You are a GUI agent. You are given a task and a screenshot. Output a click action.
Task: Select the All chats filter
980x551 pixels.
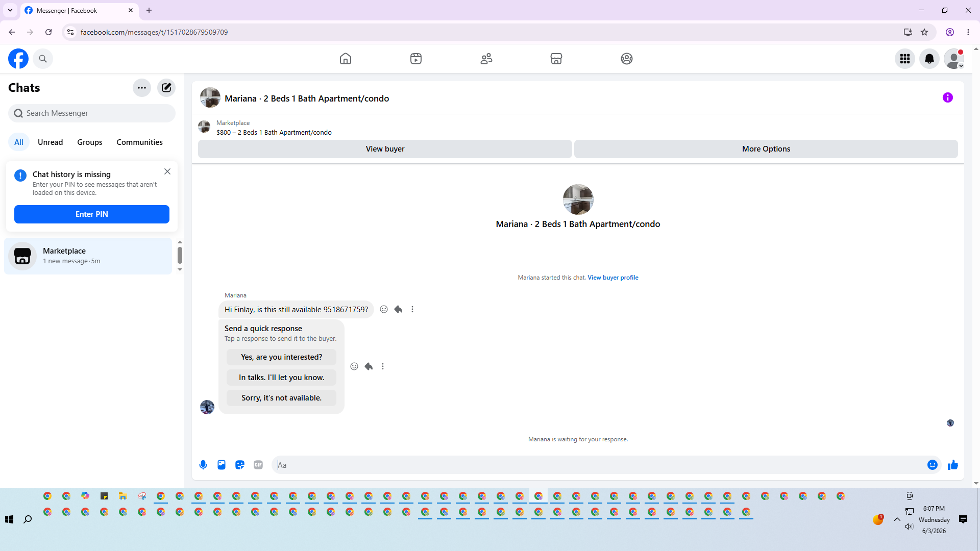[19, 142]
